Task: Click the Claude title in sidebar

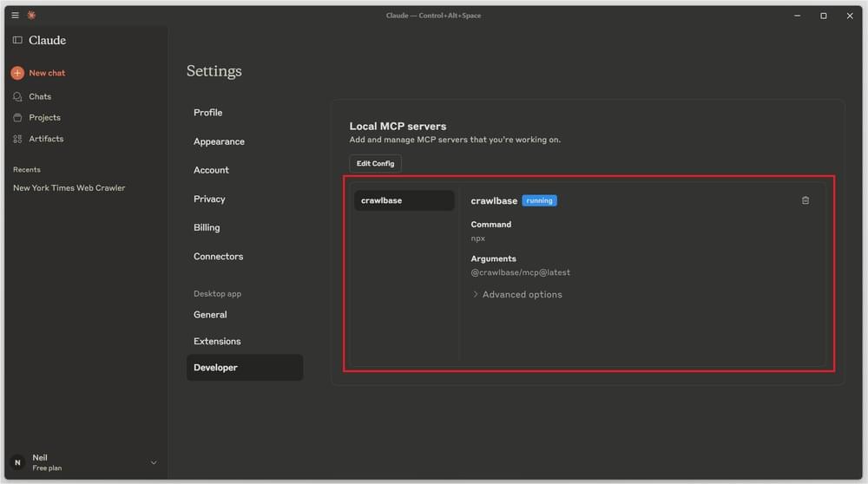Action: (x=47, y=41)
